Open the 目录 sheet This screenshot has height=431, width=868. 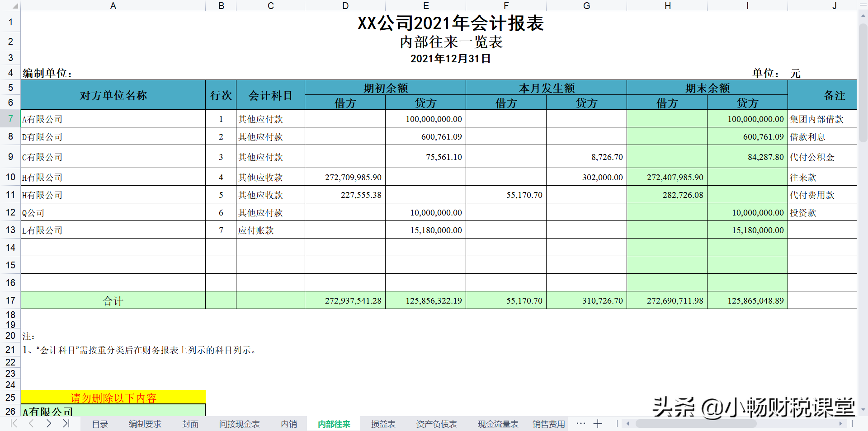click(99, 424)
